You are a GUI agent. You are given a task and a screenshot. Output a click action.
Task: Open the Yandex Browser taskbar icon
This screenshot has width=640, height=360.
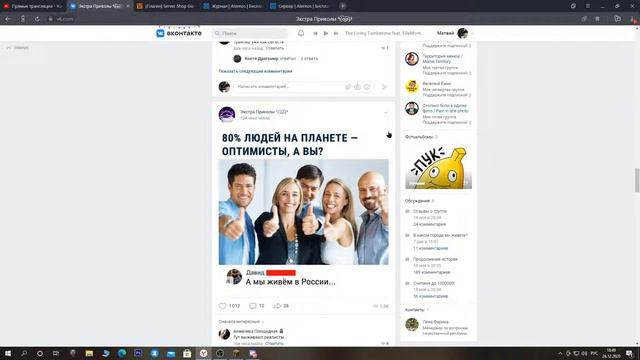(x=203, y=353)
